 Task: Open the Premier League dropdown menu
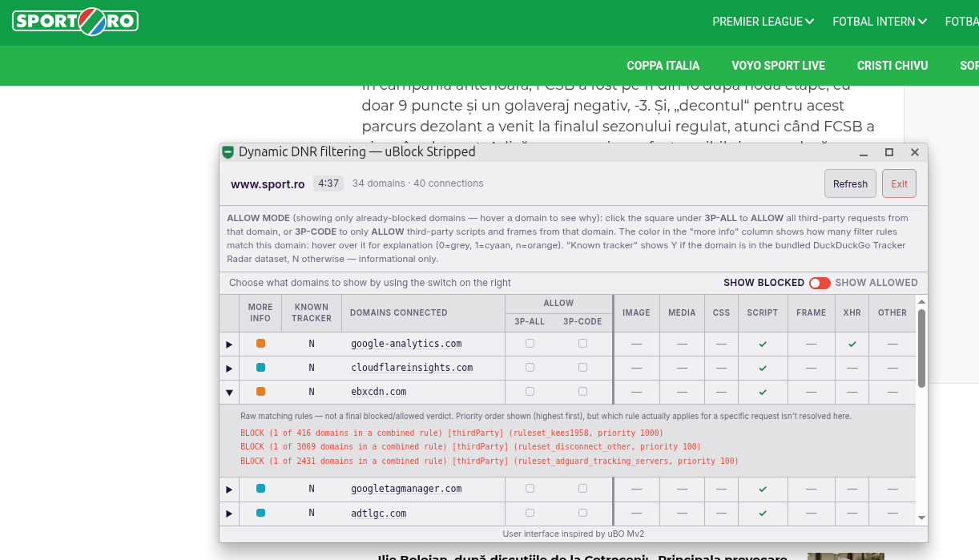pos(763,22)
